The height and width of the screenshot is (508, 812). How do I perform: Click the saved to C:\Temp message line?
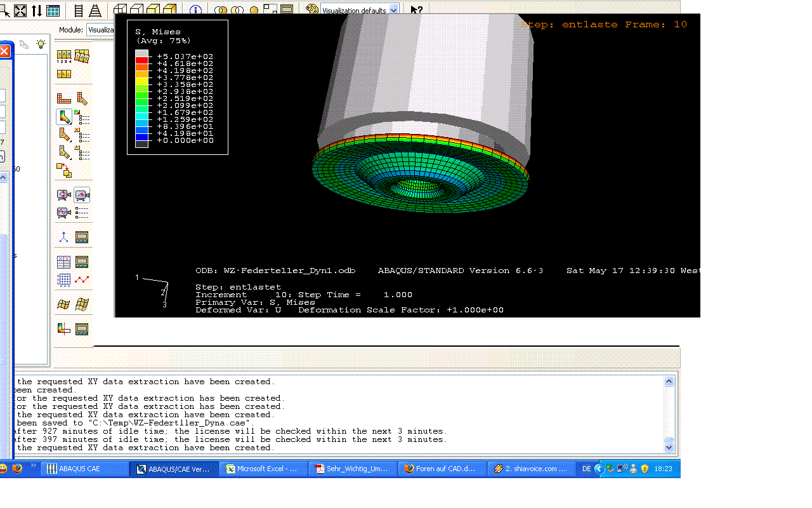click(134, 423)
